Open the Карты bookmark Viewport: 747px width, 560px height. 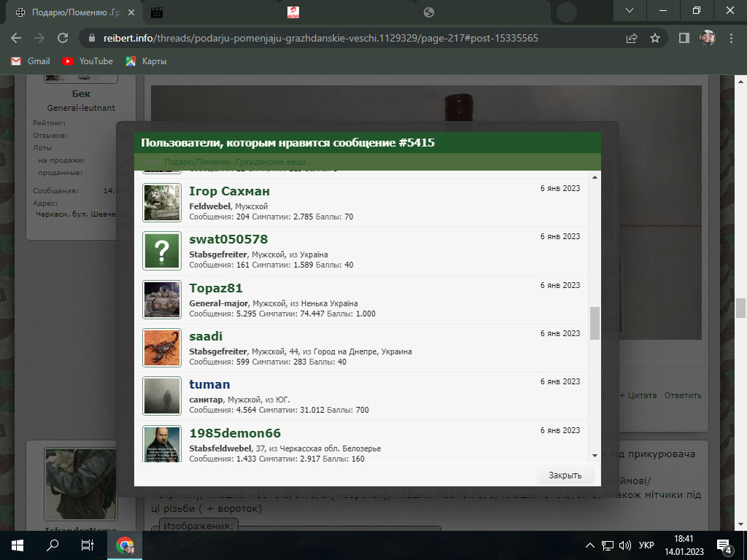pyautogui.click(x=146, y=61)
